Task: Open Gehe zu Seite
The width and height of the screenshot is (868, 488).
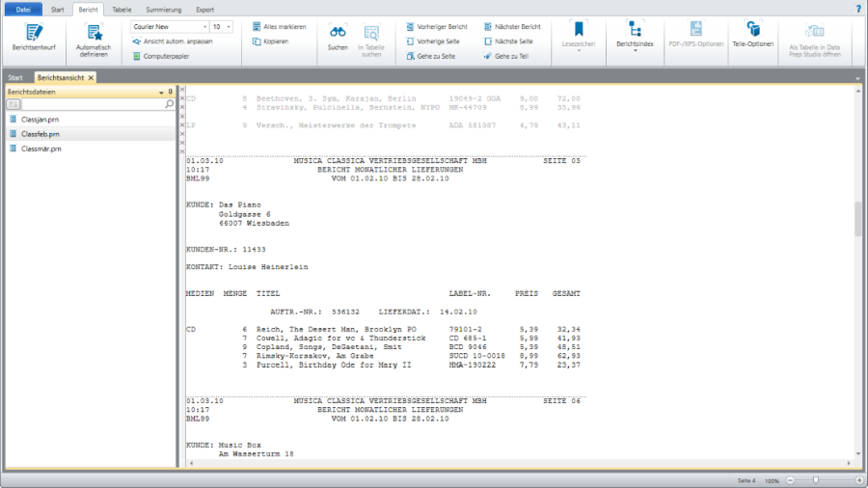Action: point(431,57)
